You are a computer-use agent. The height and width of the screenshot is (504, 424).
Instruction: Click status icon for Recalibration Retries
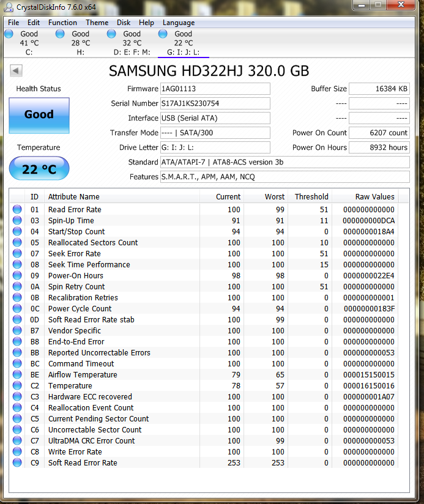click(x=17, y=298)
